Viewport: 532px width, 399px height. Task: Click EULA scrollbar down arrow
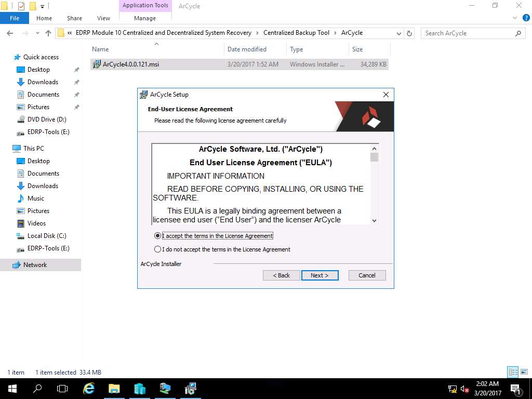click(374, 220)
